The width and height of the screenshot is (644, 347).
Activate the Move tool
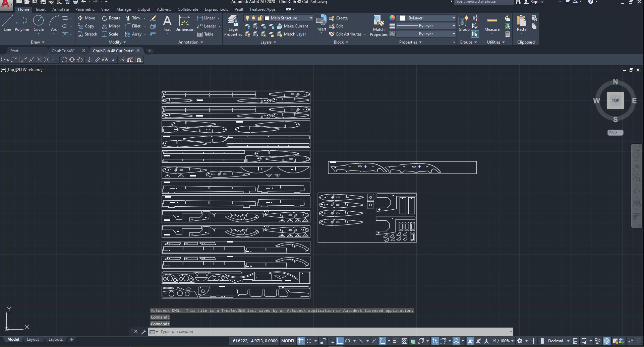point(86,18)
